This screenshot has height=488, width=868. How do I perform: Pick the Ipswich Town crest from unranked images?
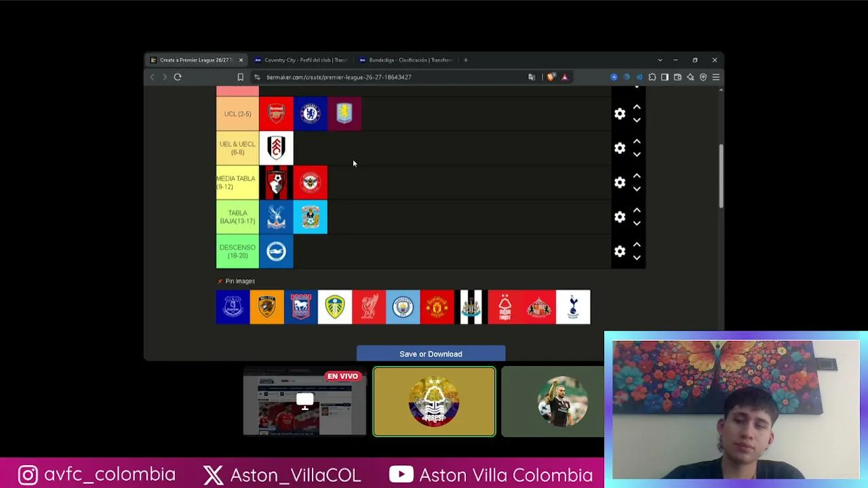click(301, 307)
